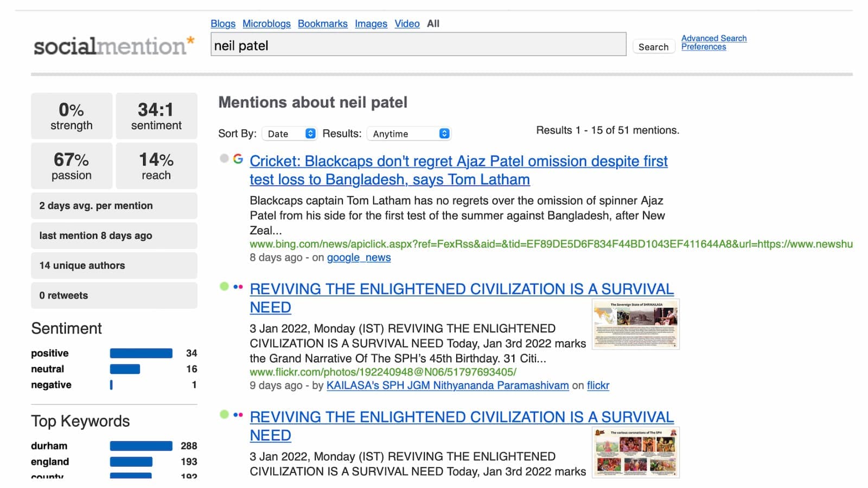Click the neutral sentiment label

tap(48, 369)
